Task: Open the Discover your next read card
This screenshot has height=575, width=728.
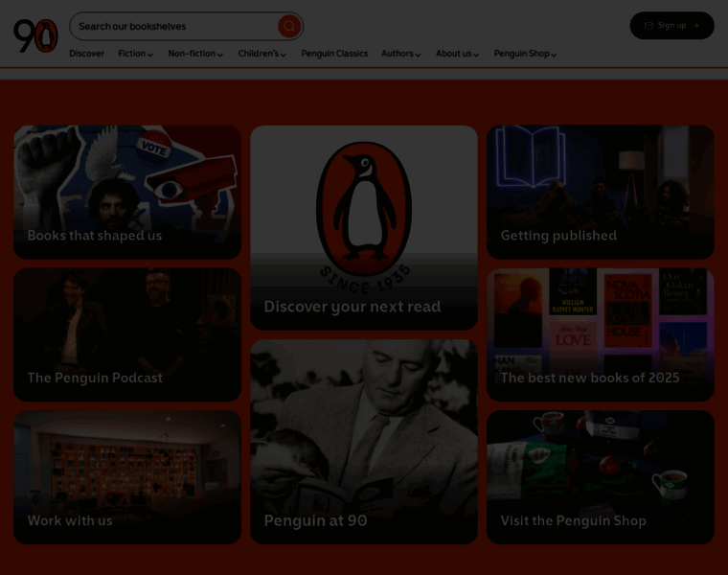Action: (x=364, y=227)
